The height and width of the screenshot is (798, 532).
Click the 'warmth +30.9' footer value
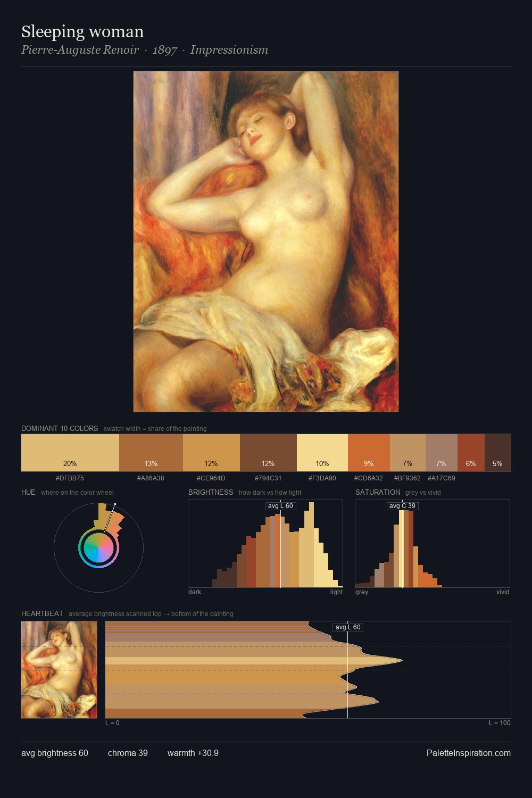pos(193,753)
